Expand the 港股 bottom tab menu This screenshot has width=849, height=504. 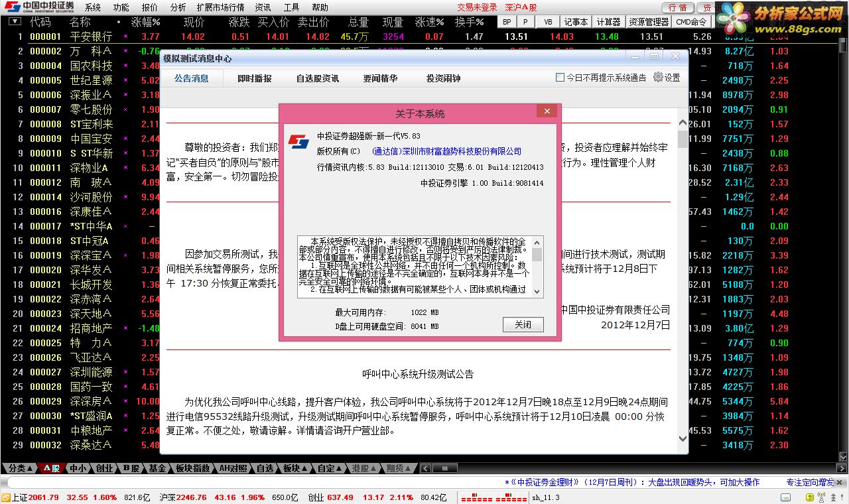coord(364,468)
